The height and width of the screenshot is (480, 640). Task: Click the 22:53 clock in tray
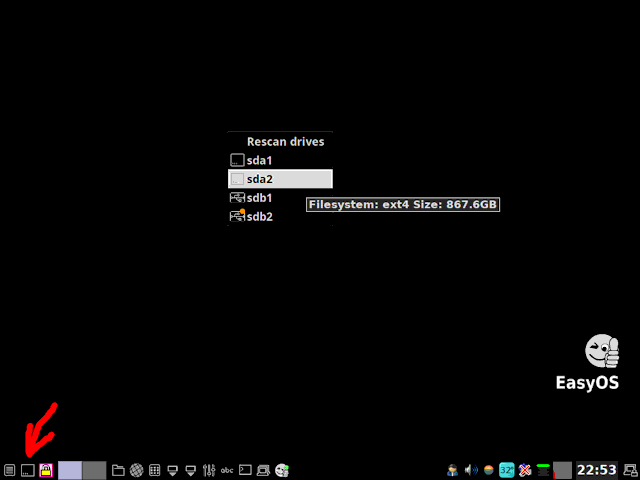pyautogui.click(x=597, y=470)
